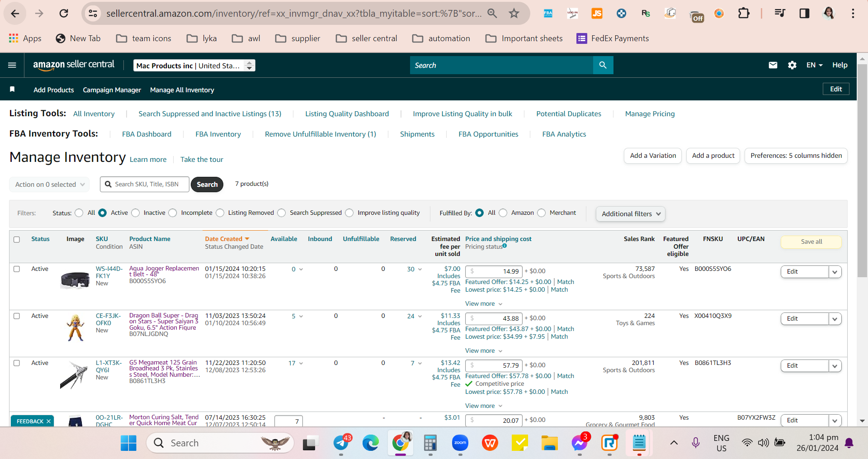The image size is (868, 459).
Task: Click the JS extension icon in toolbar
Action: pyautogui.click(x=597, y=14)
